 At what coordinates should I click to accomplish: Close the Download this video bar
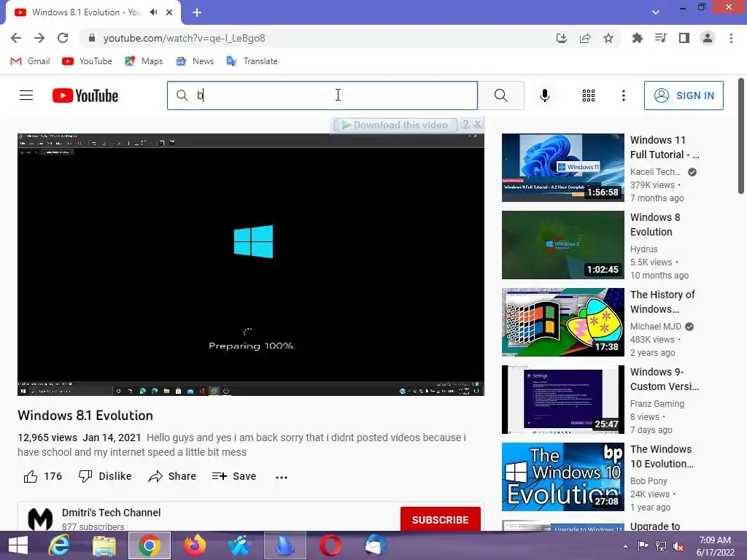pyautogui.click(x=477, y=124)
